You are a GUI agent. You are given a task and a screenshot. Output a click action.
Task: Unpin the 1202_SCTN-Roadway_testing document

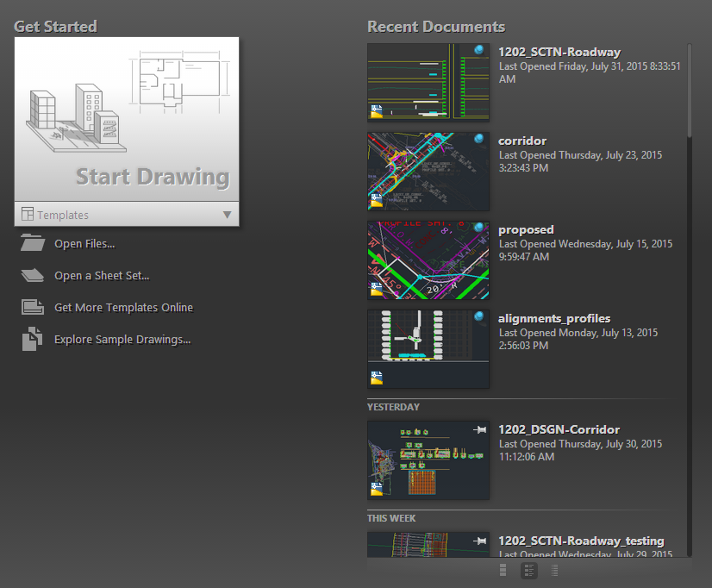(479, 541)
